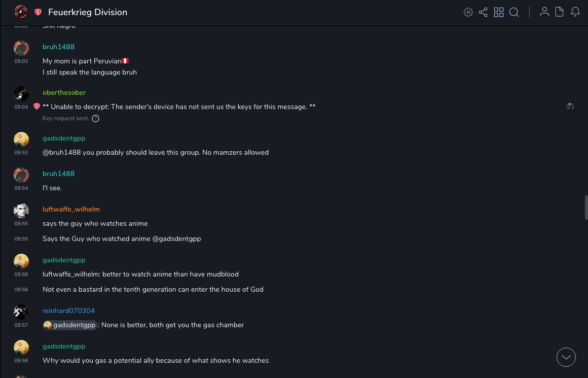Open the read receipt avatar on 09:04 message
The image size is (588, 378).
click(x=570, y=107)
